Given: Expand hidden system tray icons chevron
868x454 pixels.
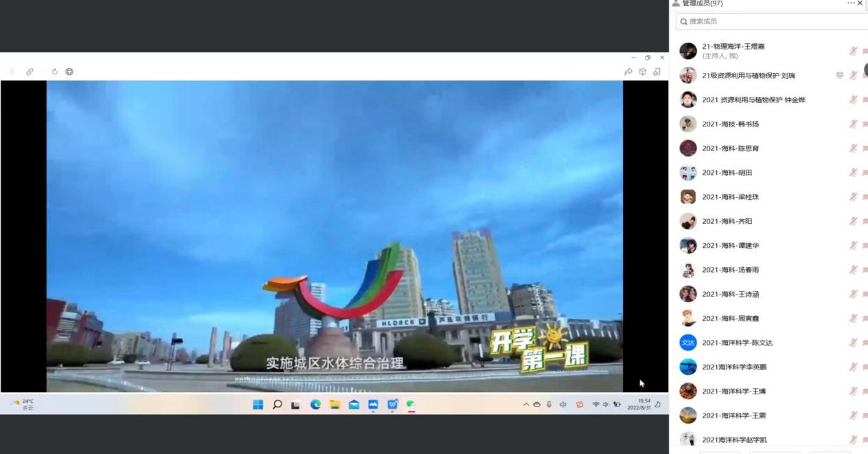Looking at the screenshot, I should pyautogui.click(x=527, y=405).
